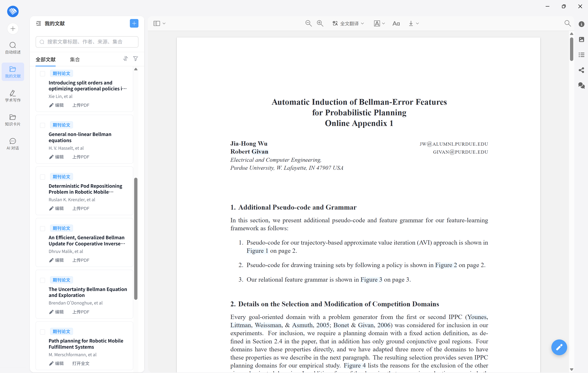The image size is (588, 373).
Task: Open AI 对话 in left navigation
Action: pyautogui.click(x=13, y=144)
